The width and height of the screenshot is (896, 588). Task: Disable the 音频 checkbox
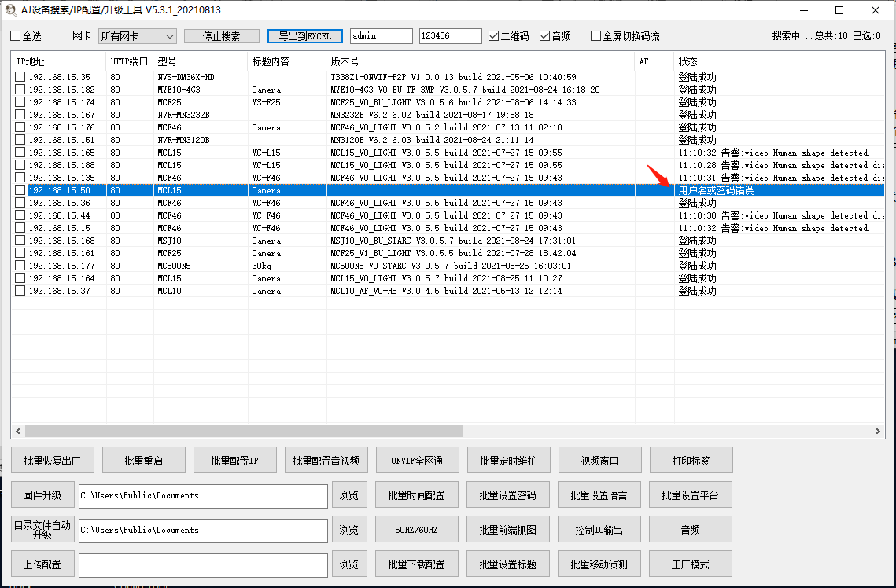click(543, 35)
